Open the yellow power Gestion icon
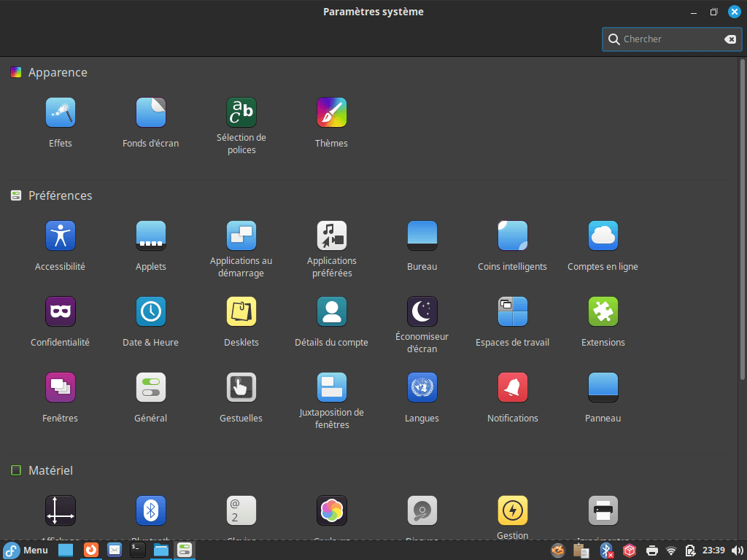 [x=513, y=510]
